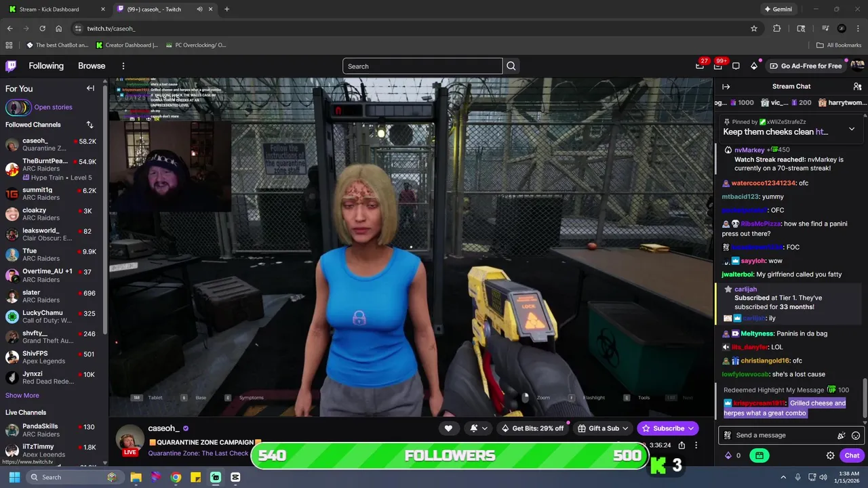Click Get Bits: 29% off button
Screen dimensions: 868x488
[532, 428]
